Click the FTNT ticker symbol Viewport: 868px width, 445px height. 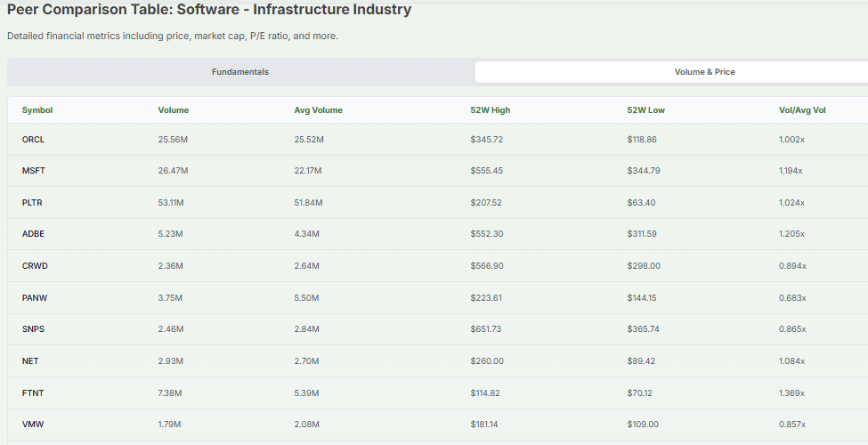tap(32, 392)
